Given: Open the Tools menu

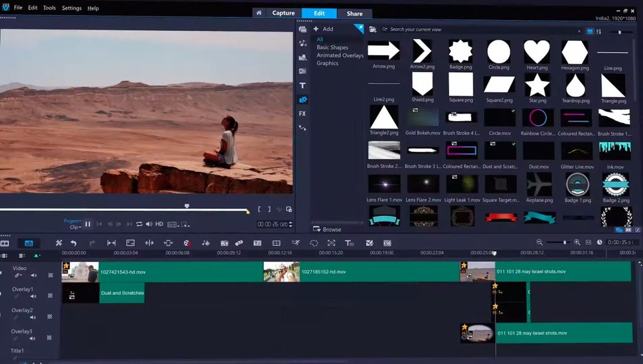Looking at the screenshot, I should point(49,8).
